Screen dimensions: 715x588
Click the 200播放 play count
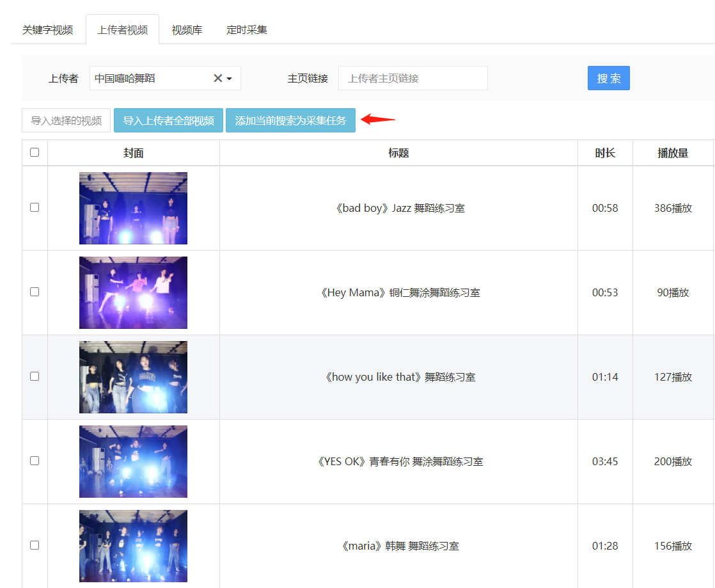[673, 461]
